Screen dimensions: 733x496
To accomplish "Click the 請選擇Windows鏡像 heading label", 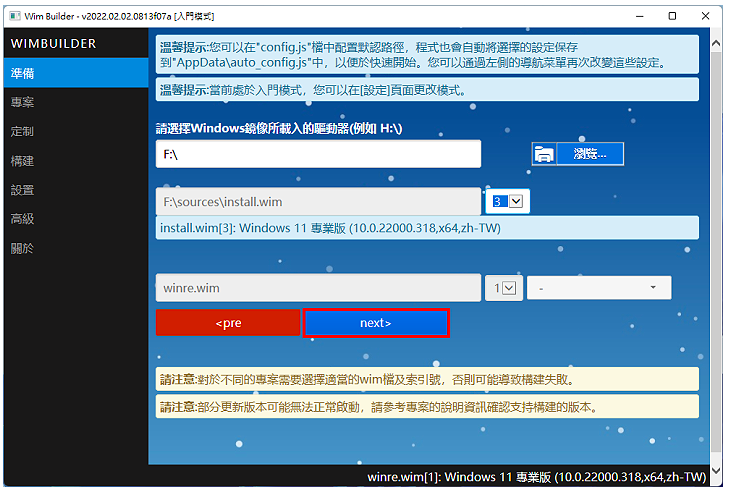I will pos(279,128).
